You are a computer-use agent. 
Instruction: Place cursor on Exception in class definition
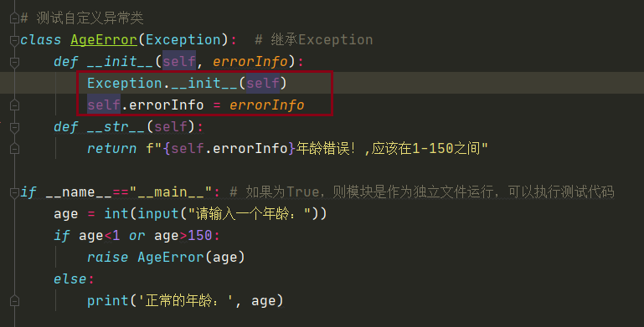pos(183,40)
